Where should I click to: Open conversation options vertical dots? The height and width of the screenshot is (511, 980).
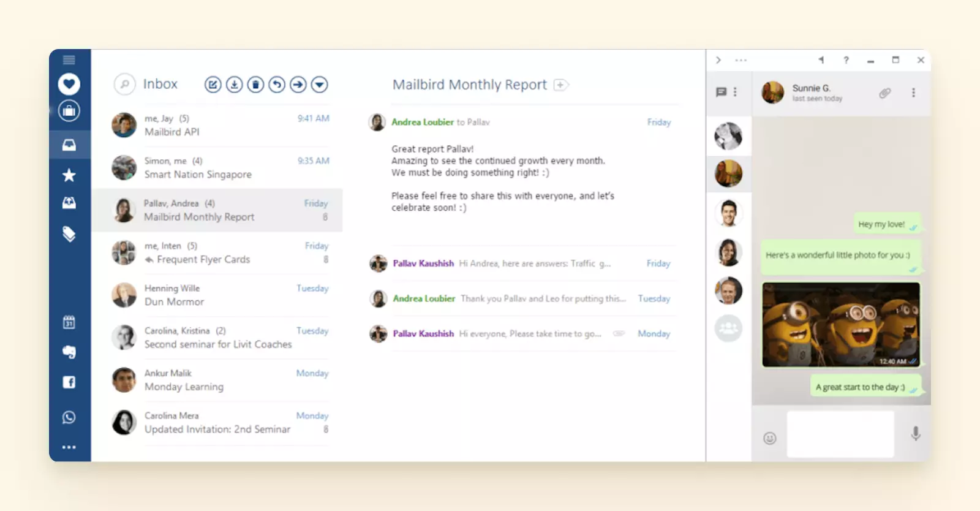pyautogui.click(x=913, y=93)
